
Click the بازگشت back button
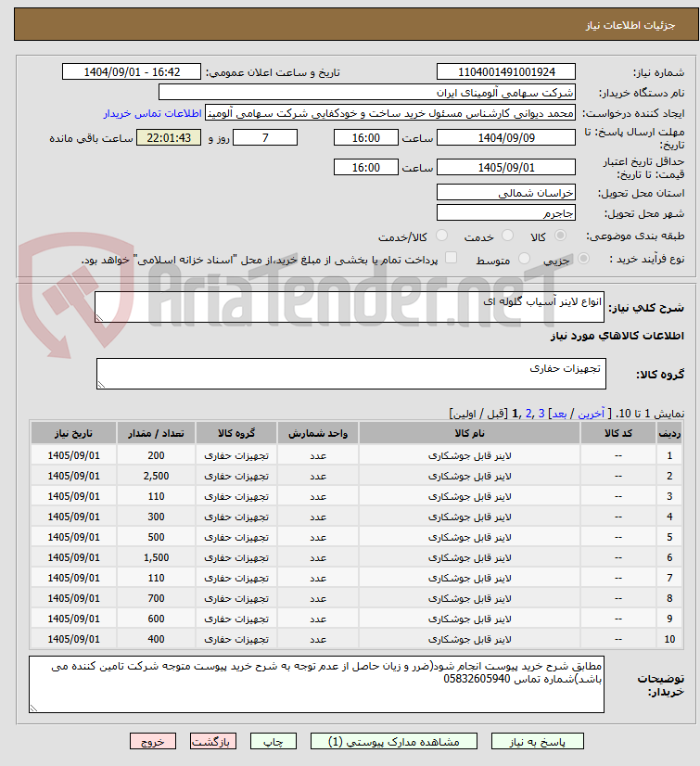coord(213,742)
